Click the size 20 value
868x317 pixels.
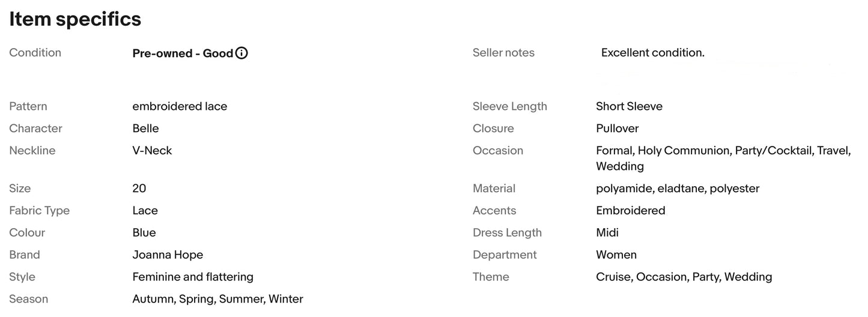tap(139, 189)
